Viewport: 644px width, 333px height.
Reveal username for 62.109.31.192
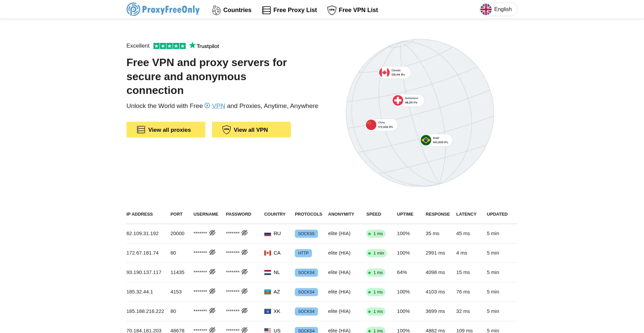coord(212,233)
